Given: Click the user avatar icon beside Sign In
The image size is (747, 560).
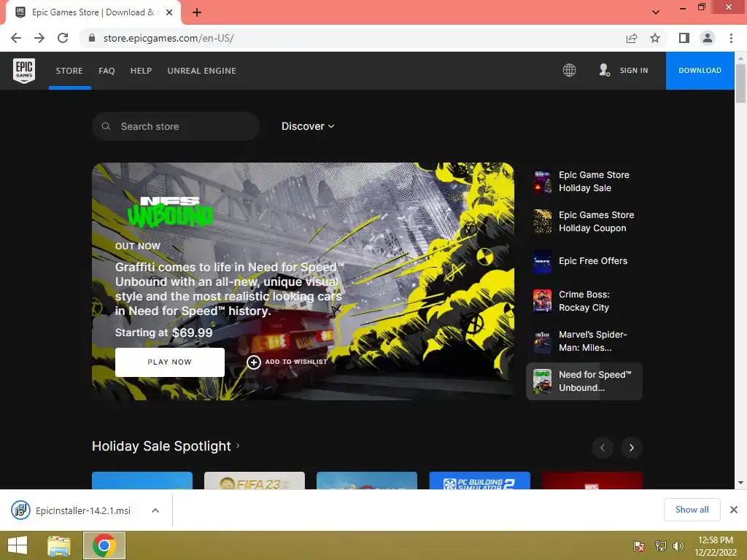Looking at the screenshot, I should (604, 71).
